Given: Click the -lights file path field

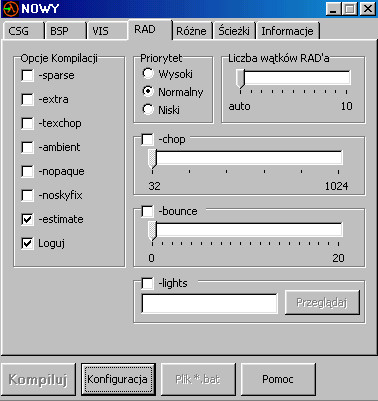Looking at the screenshot, I should [209, 303].
